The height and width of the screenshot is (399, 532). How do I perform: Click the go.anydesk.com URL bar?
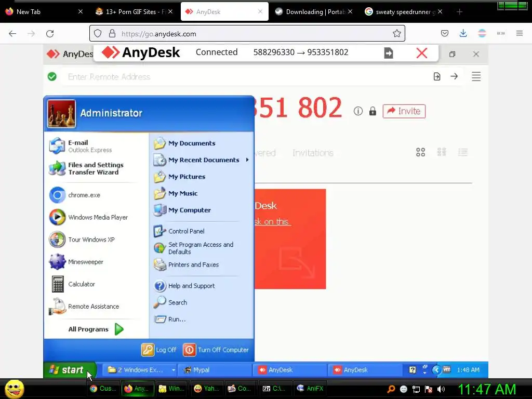248,34
